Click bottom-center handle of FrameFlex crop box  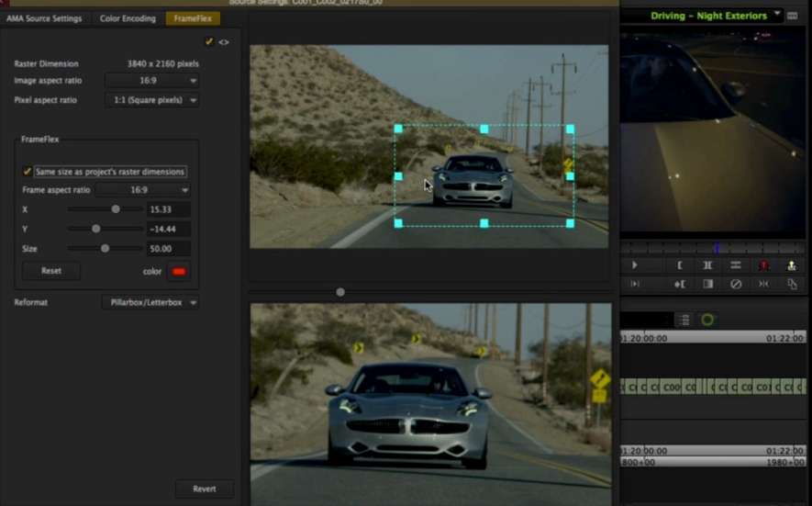pyautogui.click(x=484, y=223)
